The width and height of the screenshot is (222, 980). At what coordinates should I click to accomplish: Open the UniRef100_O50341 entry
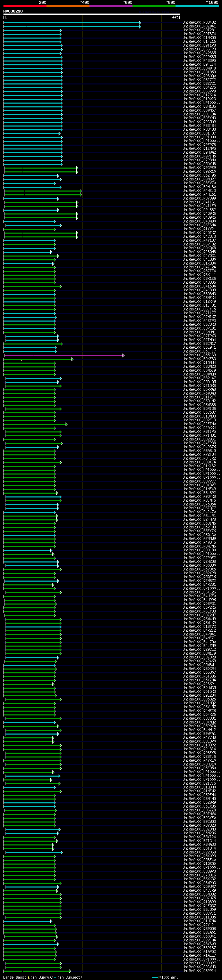pyautogui.click(x=199, y=937)
